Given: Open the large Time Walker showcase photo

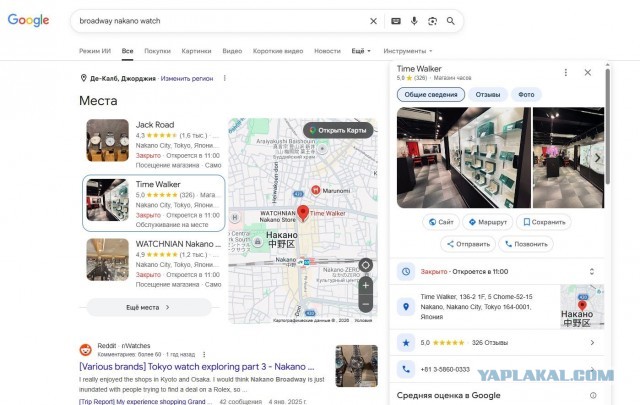Looking at the screenshot, I should click(464, 158).
